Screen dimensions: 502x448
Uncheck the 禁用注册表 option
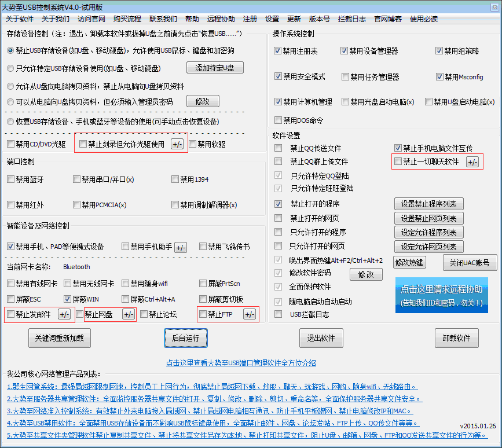click(x=278, y=51)
